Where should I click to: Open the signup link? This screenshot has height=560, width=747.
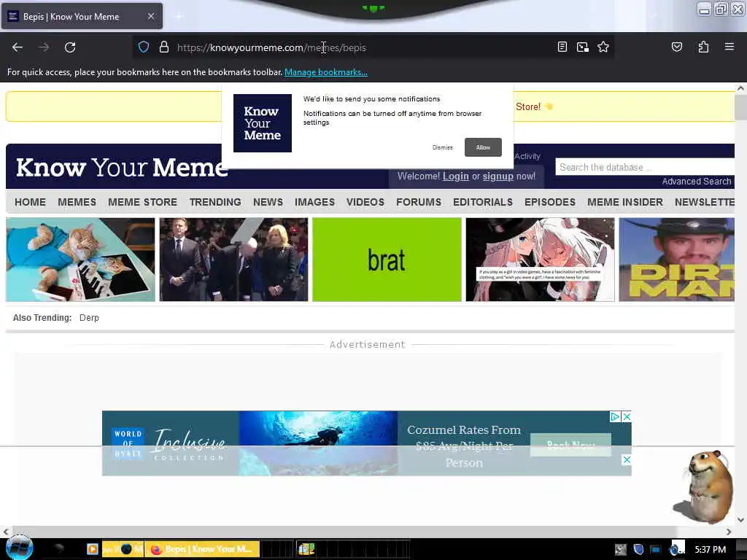498,176
